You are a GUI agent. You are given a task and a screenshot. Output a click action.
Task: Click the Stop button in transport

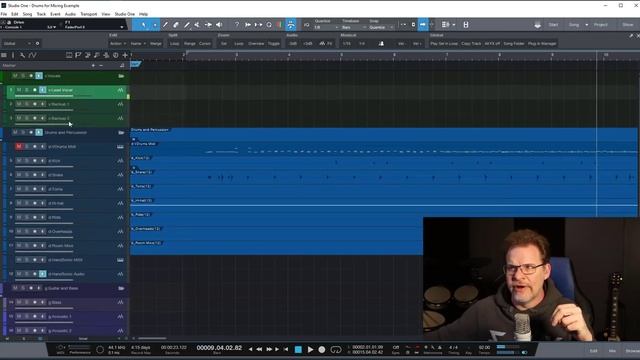[298, 349]
